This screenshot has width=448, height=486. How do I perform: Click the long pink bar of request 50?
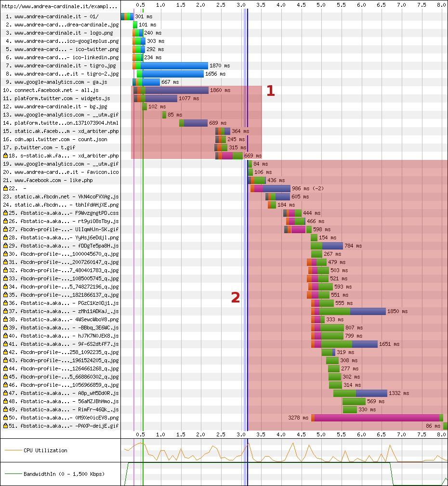[377, 418]
